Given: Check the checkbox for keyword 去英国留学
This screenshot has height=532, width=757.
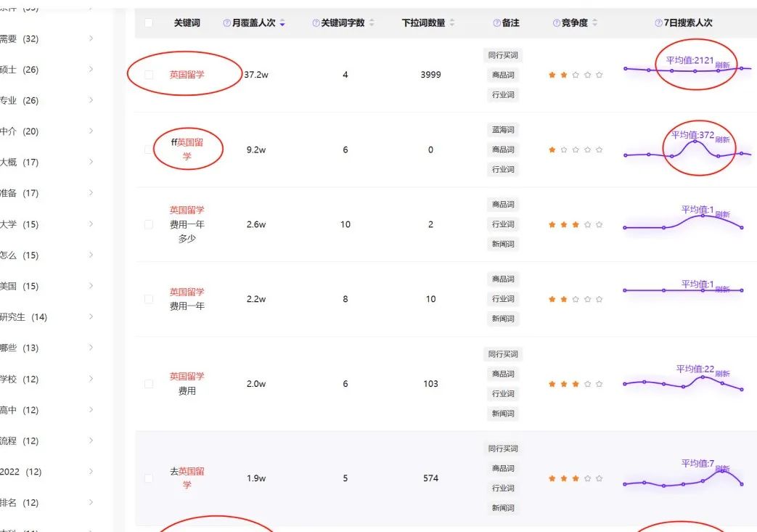Looking at the screenshot, I should tap(147, 478).
